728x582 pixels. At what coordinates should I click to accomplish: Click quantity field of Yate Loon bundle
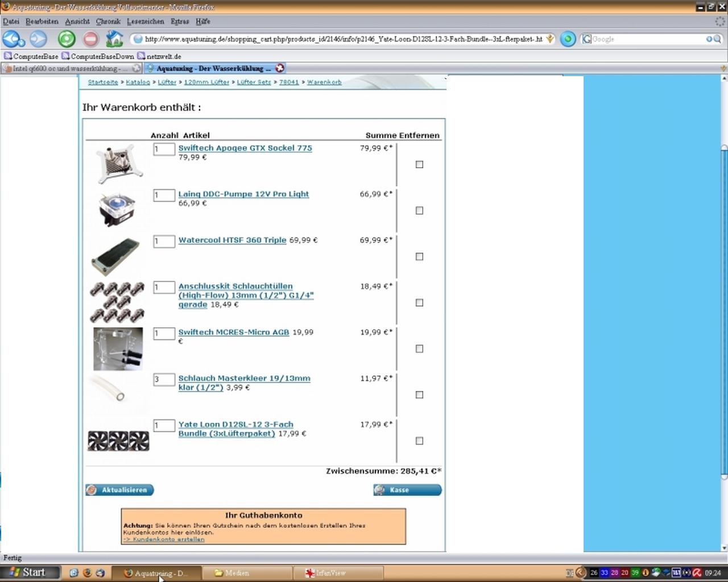pos(164,425)
